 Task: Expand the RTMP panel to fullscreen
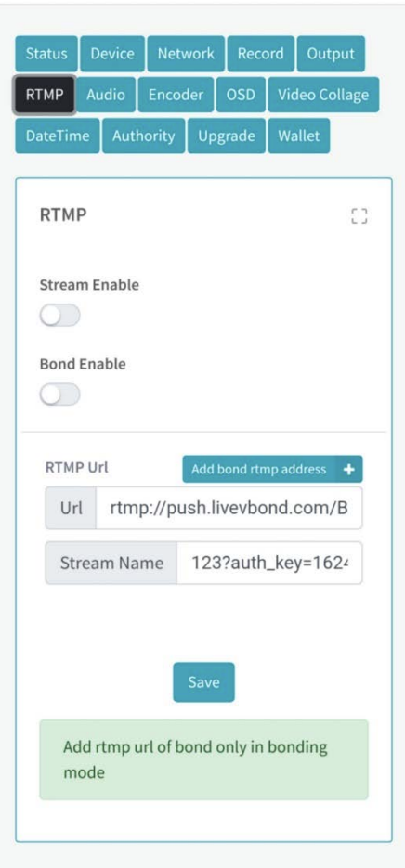pyautogui.click(x=359, y=216)
